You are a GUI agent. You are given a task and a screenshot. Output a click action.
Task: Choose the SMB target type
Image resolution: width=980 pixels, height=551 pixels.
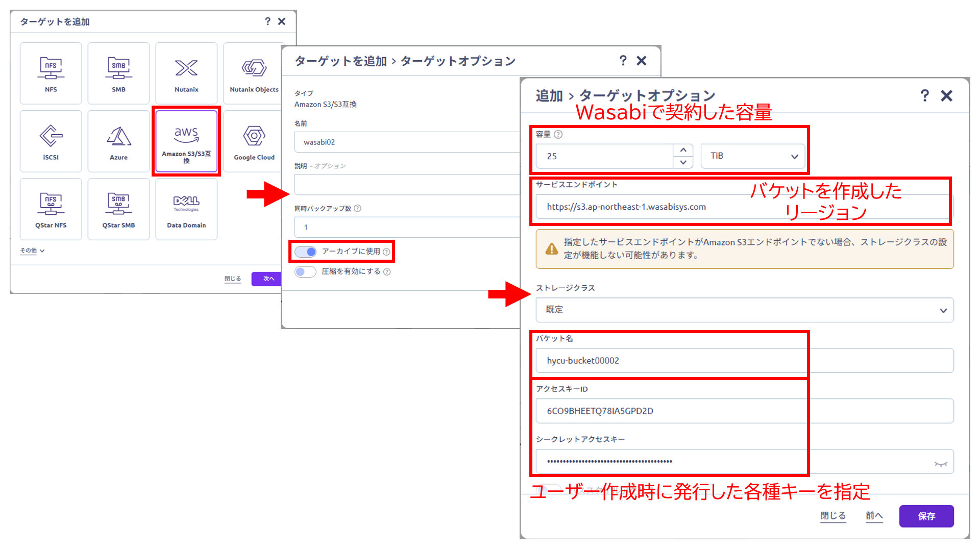coord(118,73)
